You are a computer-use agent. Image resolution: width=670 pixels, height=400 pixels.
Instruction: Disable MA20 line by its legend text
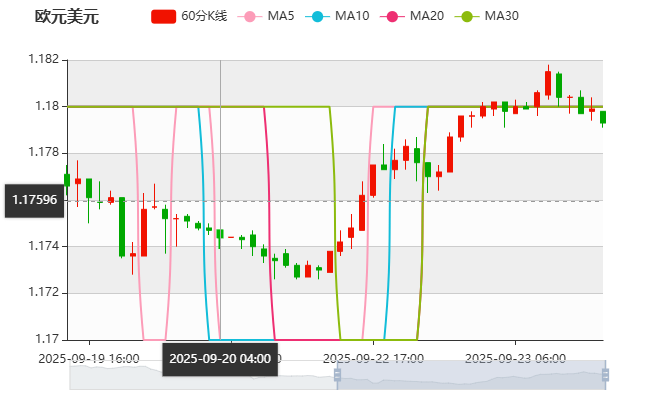[x=427, y=17]
